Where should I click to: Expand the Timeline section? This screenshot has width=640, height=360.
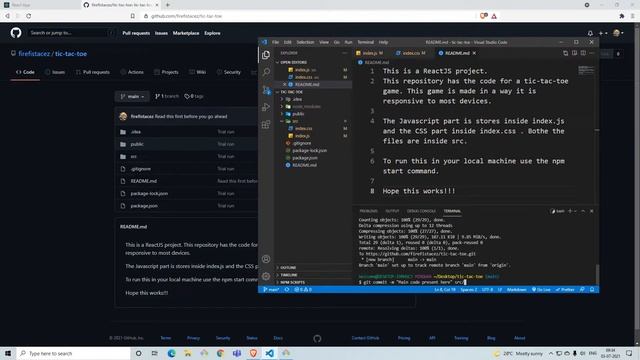point(289,275)
